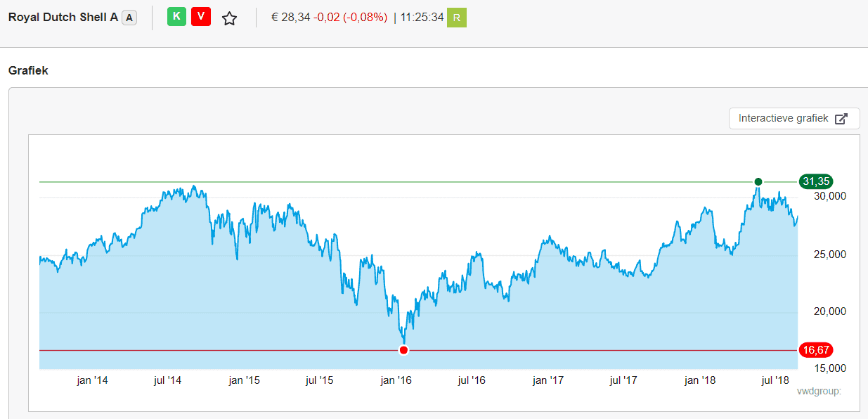868x419 pixels.
Task: Expand the interactive chart view
Action: coord(794,118)
